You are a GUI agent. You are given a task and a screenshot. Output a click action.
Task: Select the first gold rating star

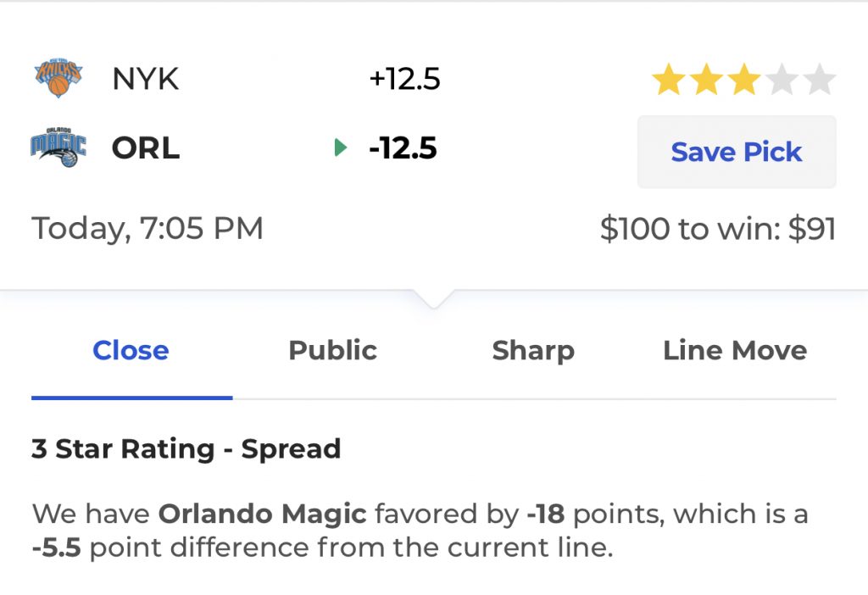[669, 79]
